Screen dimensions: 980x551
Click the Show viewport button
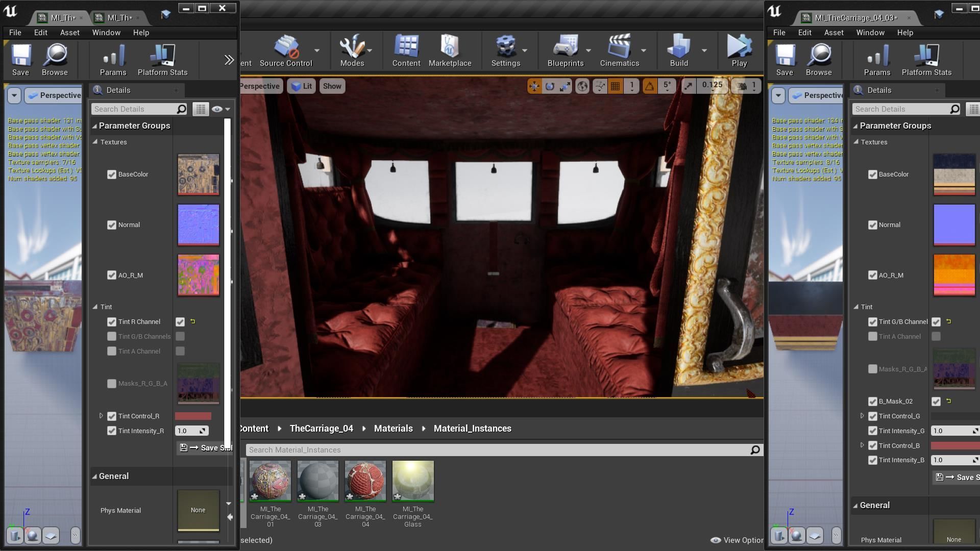click(x=332, y=86)
